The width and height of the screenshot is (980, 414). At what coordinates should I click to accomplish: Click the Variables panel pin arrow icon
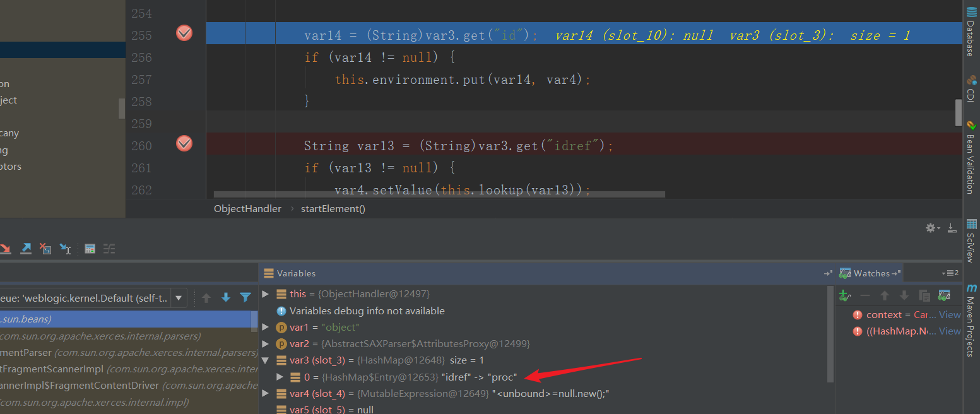point(828,273)
